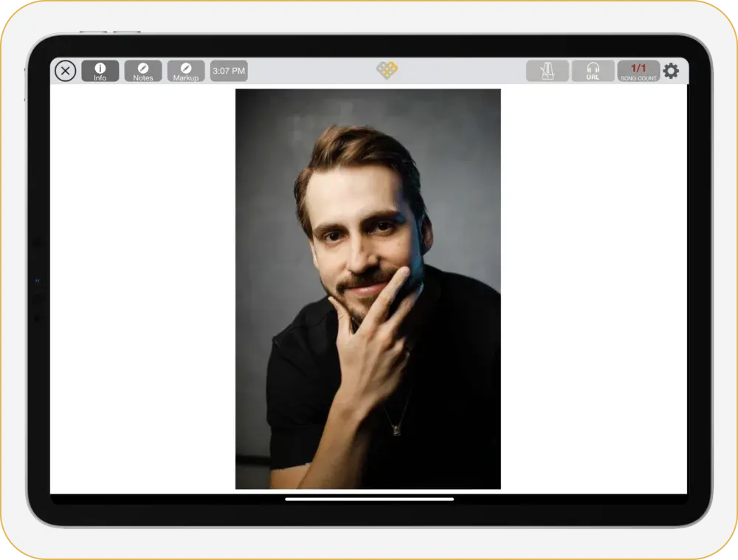Image resolution: width=738 pixels, height=560 pixels.
Task: Click the woven heart logo
Action: click(387, 70)
